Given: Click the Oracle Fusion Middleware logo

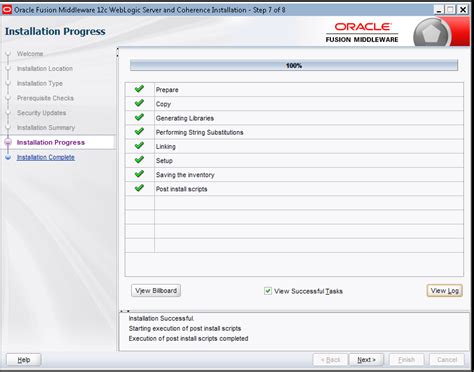Looking at the screenshot, I should (x=362, y=32).
